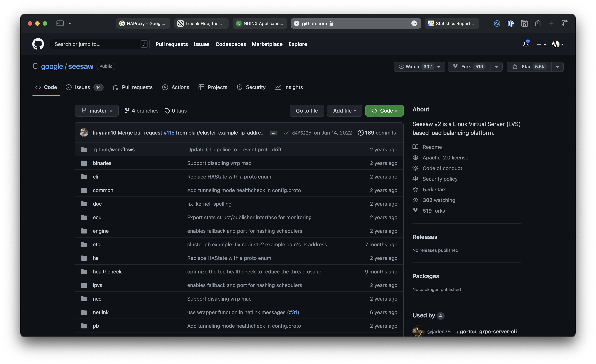
Task: Open Marketplace in top navigation
Action: click(x=267, y=44)
